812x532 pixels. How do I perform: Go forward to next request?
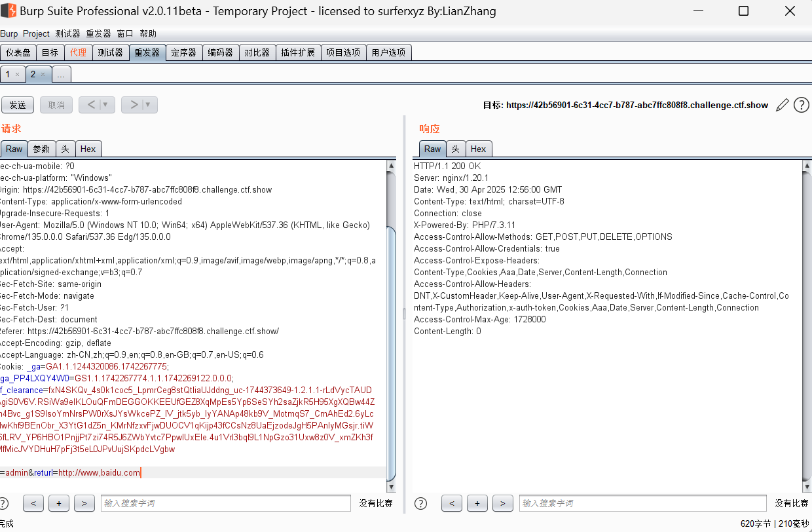click(133, 105)
